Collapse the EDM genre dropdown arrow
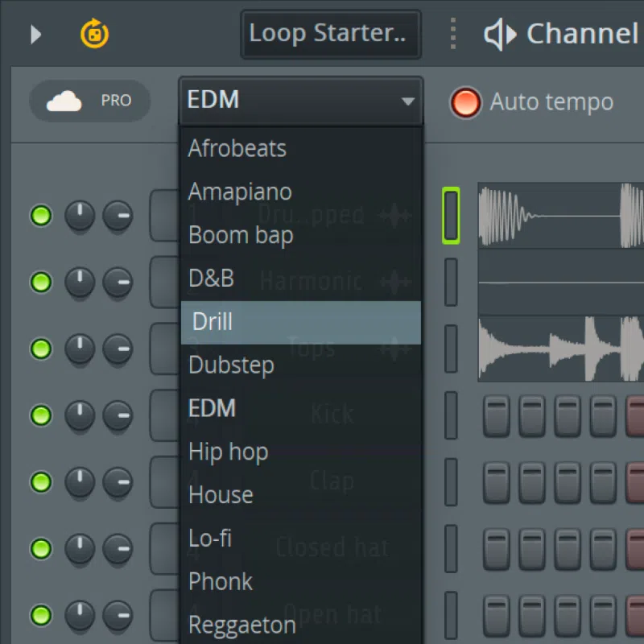The image size is (644, 644). click(x=408, y=101)
